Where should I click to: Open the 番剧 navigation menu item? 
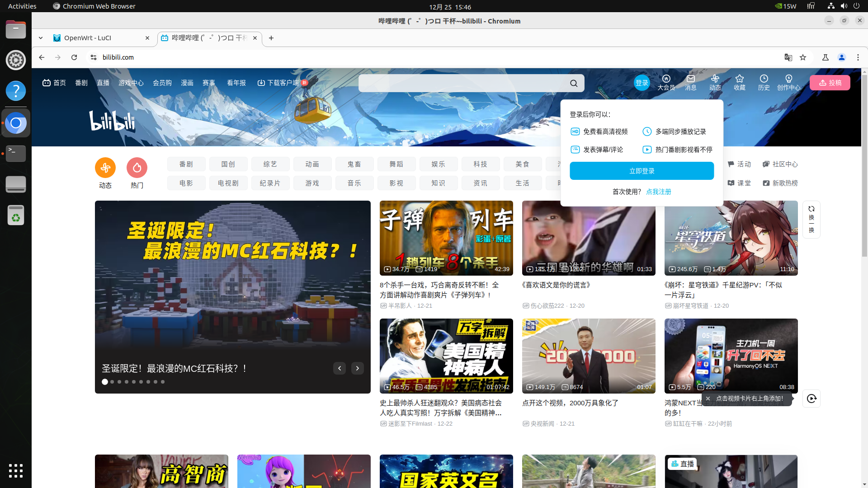pyautogui.click(x=81, y=83)
